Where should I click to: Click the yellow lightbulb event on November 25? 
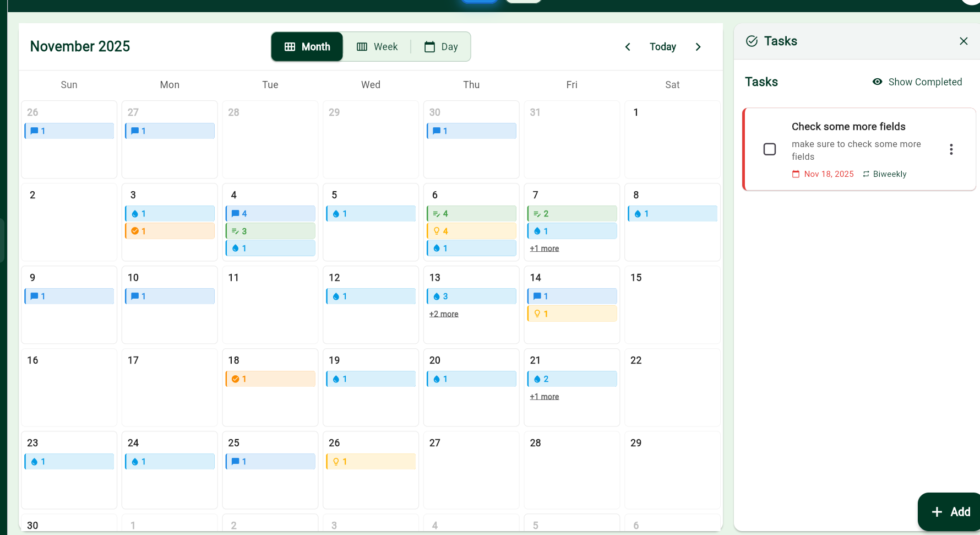(370, 461)
